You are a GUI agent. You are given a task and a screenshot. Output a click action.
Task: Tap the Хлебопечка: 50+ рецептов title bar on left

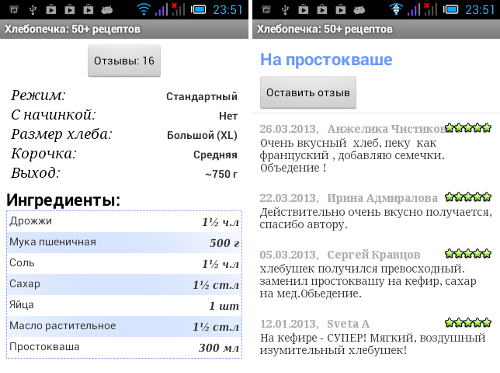pos(124,29)
